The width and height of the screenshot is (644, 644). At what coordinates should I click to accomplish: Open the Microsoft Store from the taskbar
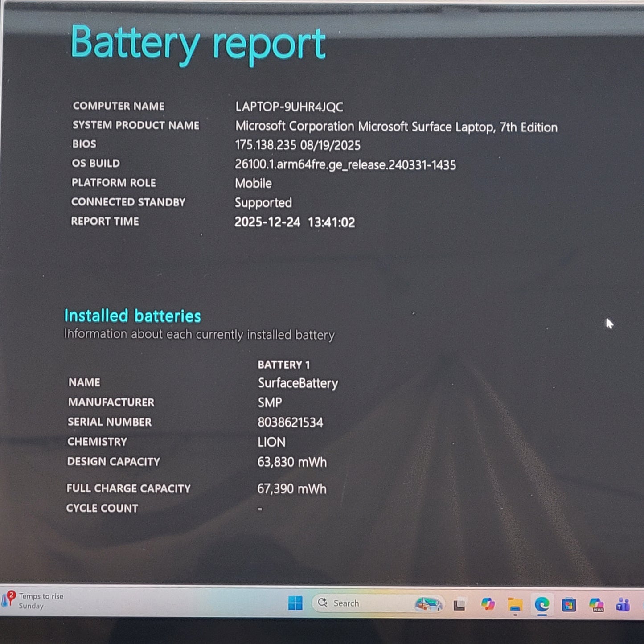(x=569, y=603)
